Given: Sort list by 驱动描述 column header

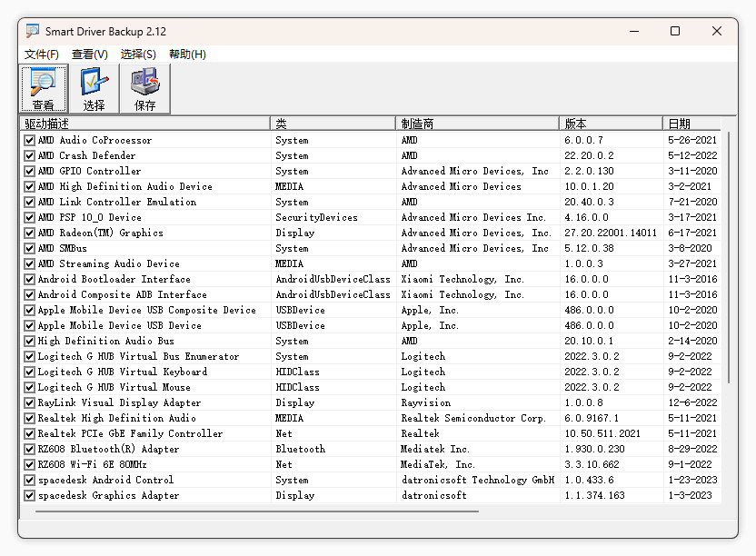Looking at the screenshot, I should coord(145,124).
